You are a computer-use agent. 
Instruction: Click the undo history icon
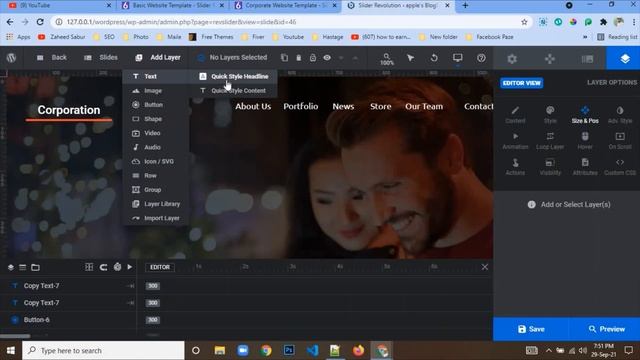tap(434, 58)
